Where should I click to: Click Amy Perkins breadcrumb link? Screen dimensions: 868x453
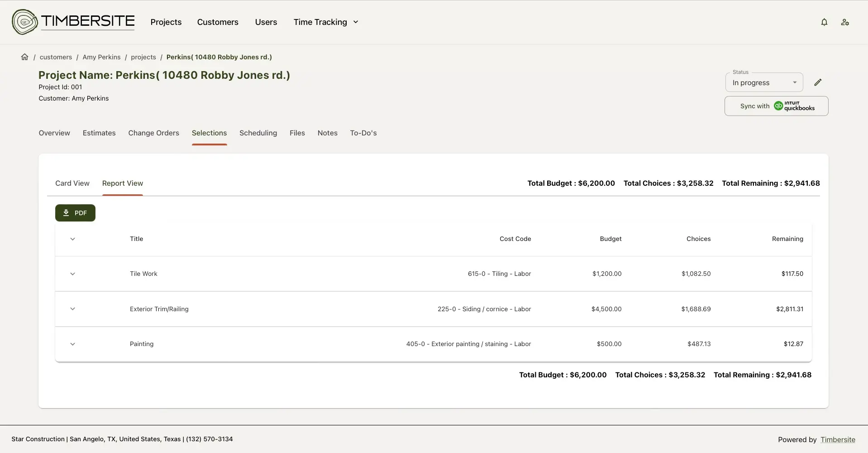(x=101, y=57)
